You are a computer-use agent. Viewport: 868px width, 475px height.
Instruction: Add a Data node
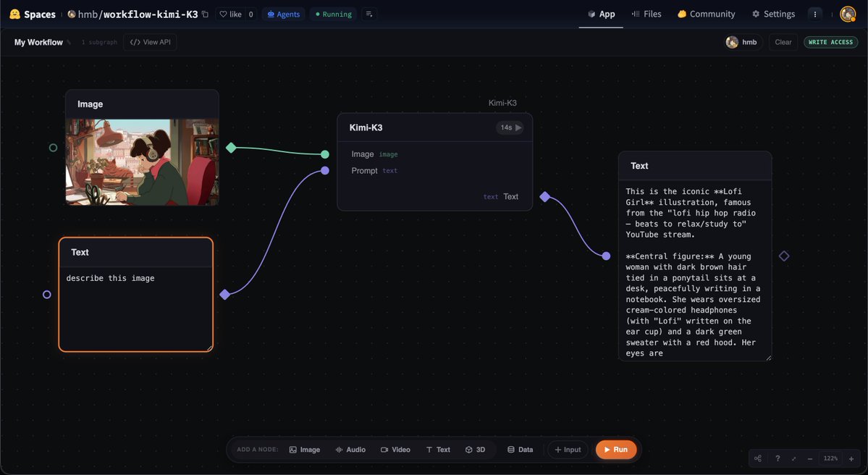click(521, 450)
